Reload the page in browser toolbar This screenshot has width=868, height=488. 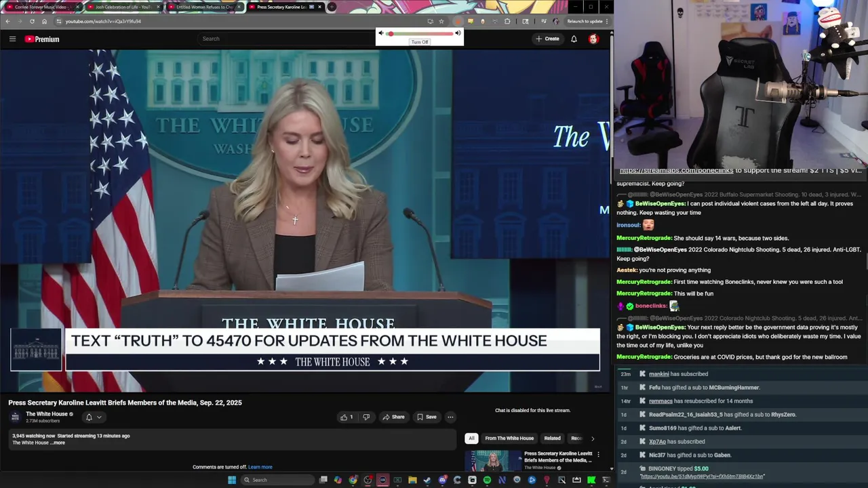click(32, 21)
